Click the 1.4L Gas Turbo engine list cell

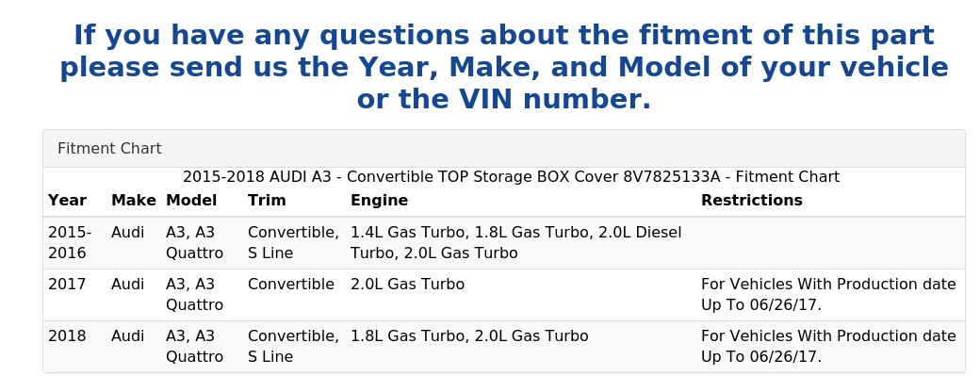click(x=515, y=242)
